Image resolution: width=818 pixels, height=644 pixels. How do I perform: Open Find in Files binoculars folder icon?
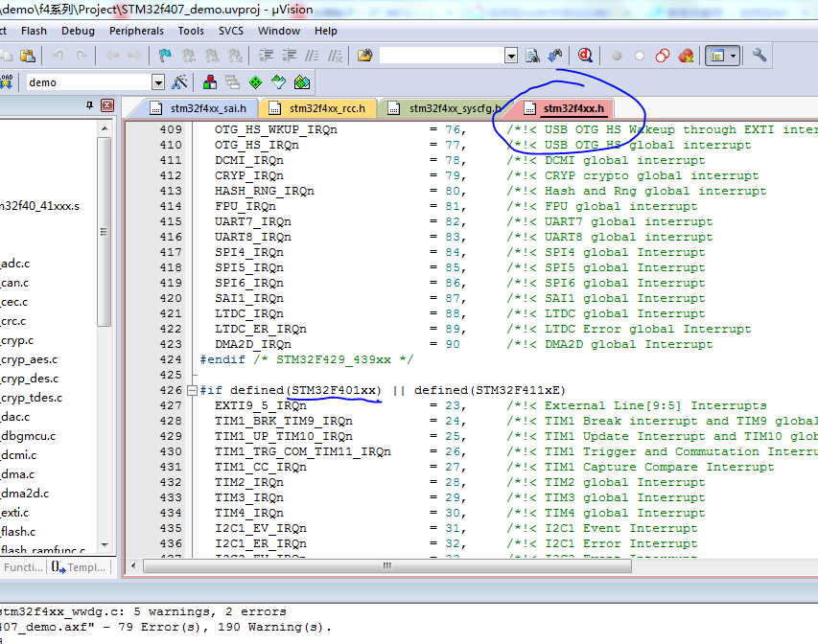point(365,56)
